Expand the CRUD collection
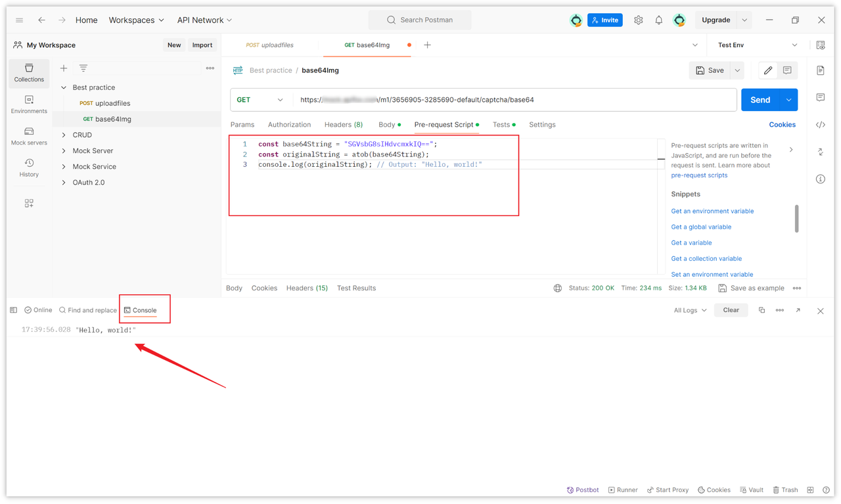 tap(64, 135)
